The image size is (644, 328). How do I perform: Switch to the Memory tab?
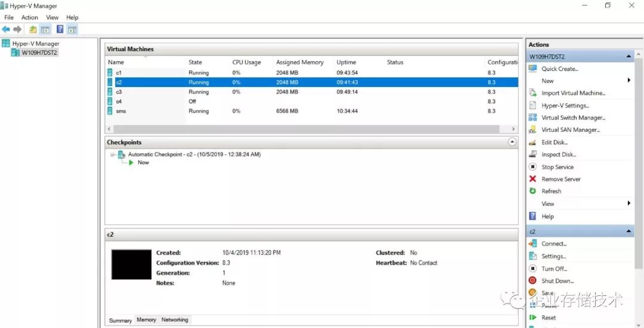146,320
